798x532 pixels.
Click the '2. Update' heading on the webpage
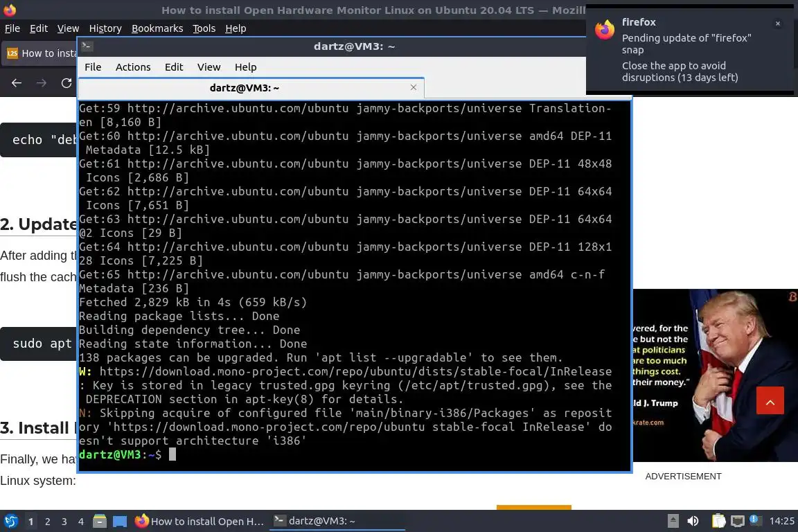click(x=39, y=224)
